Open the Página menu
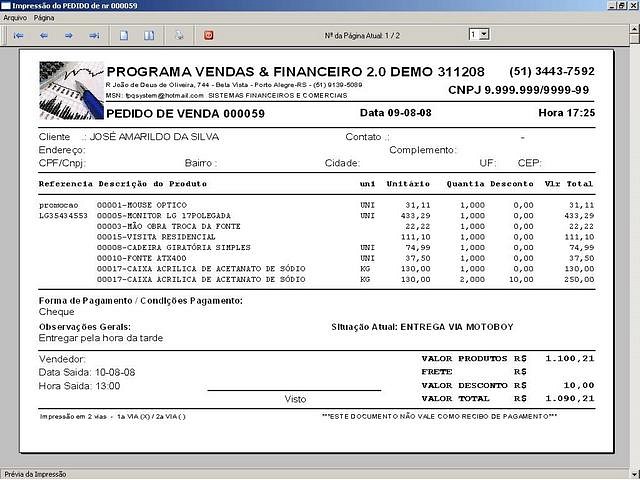 click(44, 18)
